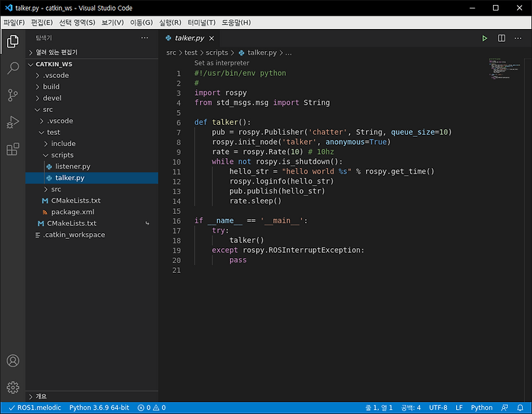Image resolution: width=532 pixels, height=414 pixels.
Task: Click the symlink arrow beside CMakeLists.txt
Action: [x=148, y=223]
